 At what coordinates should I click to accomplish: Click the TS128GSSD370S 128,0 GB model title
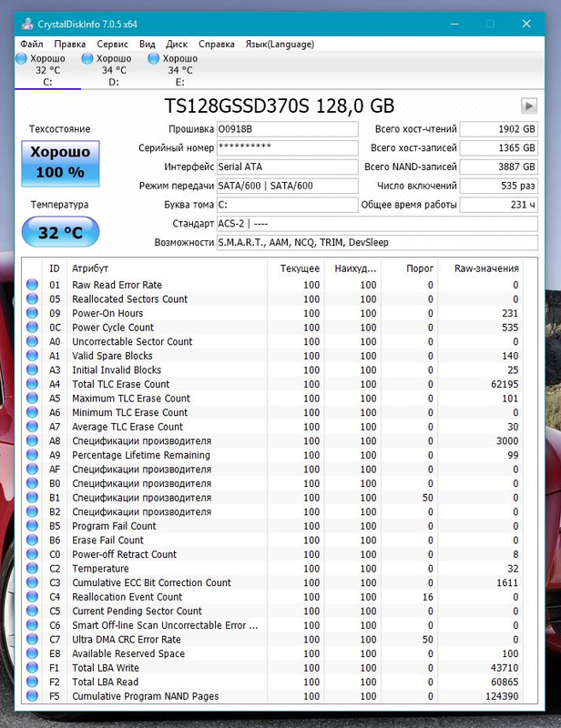click(x=280, y=106)
